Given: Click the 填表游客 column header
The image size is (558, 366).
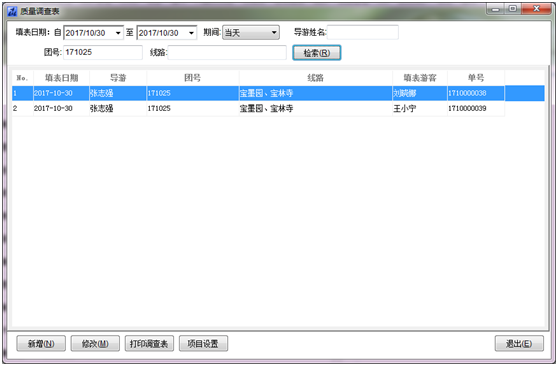Looking at the screenshot, I should (420, 78).
